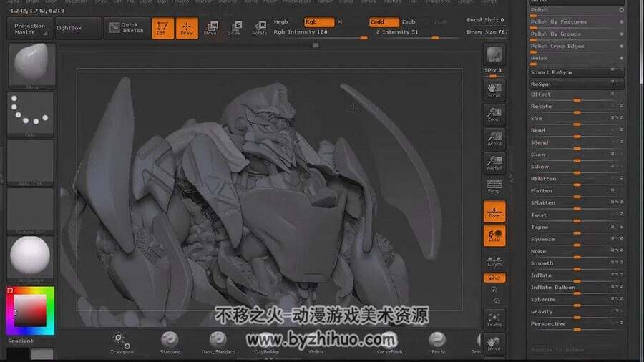Select the Move transform tool in top shelf
The width and height of the screenshot is (644, 362).
(210, 29)
